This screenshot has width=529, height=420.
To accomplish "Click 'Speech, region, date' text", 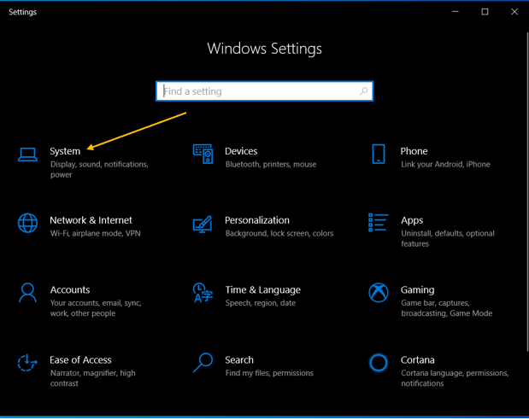I will tap(260, 303).
